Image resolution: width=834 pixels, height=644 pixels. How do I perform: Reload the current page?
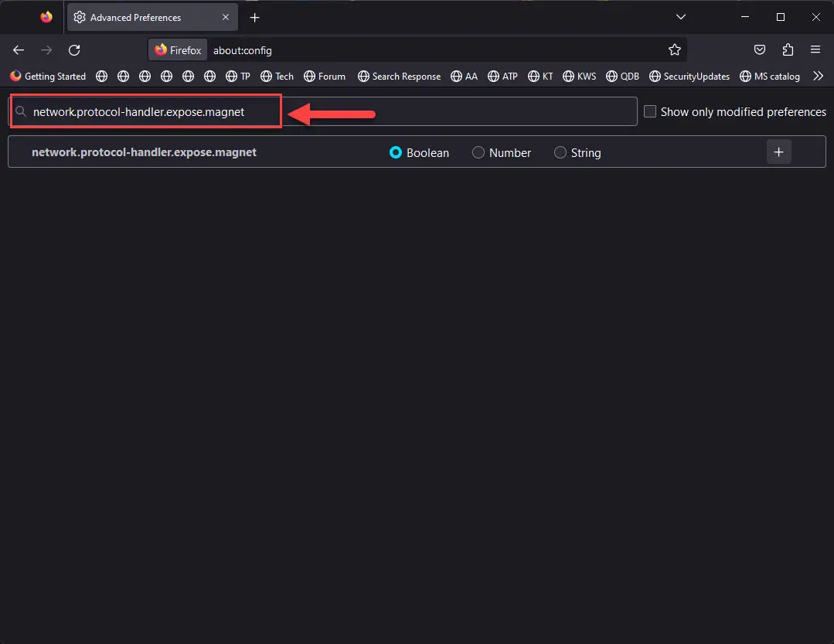(74, 50)
